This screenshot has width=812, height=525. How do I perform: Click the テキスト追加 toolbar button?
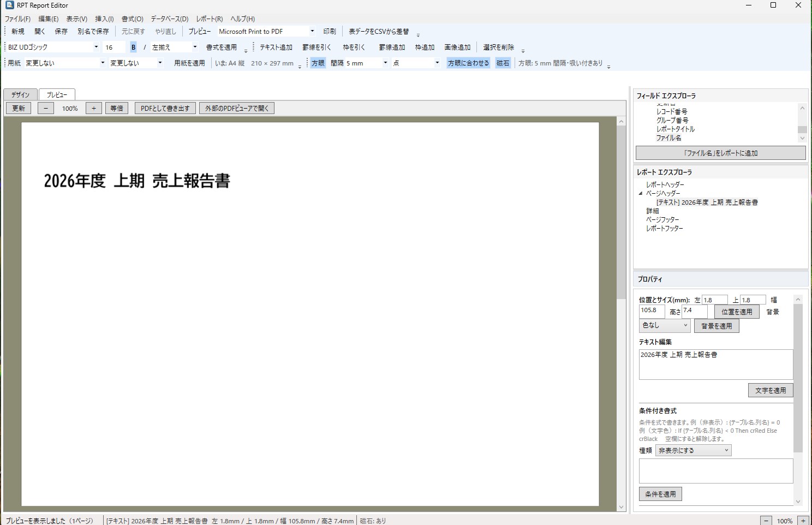click(276, 47)
